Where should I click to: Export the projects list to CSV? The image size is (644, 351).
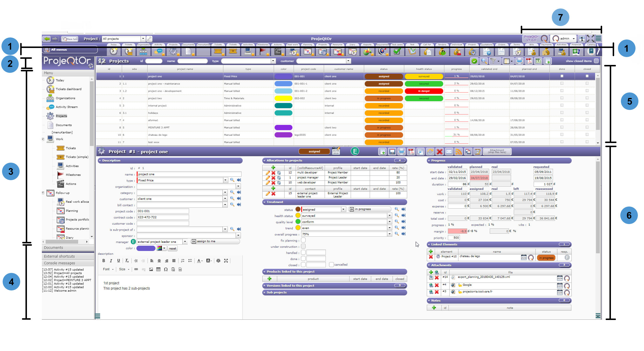(538, 61)
